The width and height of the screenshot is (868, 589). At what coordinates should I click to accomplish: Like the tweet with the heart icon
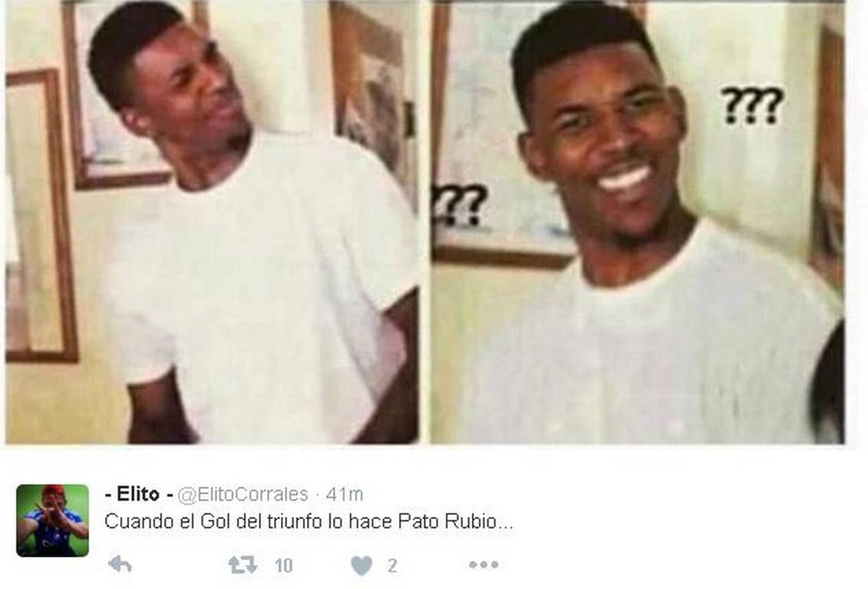(361, 565)
